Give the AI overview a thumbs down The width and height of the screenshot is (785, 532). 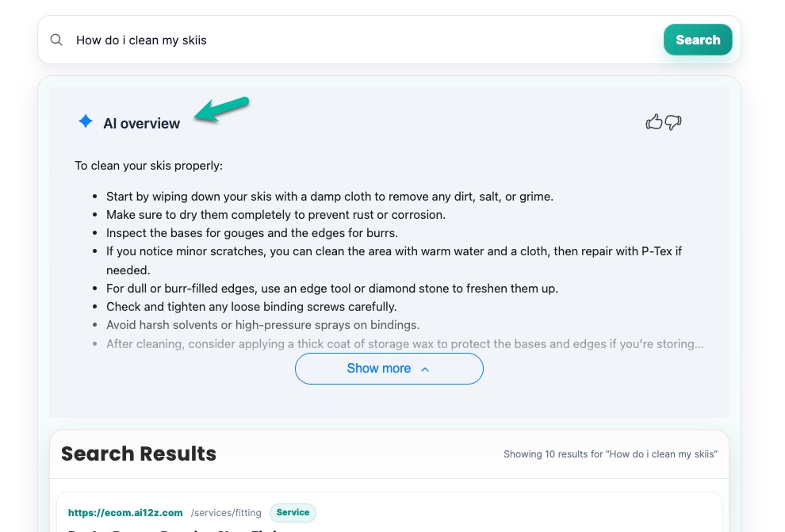click(673, 122)
